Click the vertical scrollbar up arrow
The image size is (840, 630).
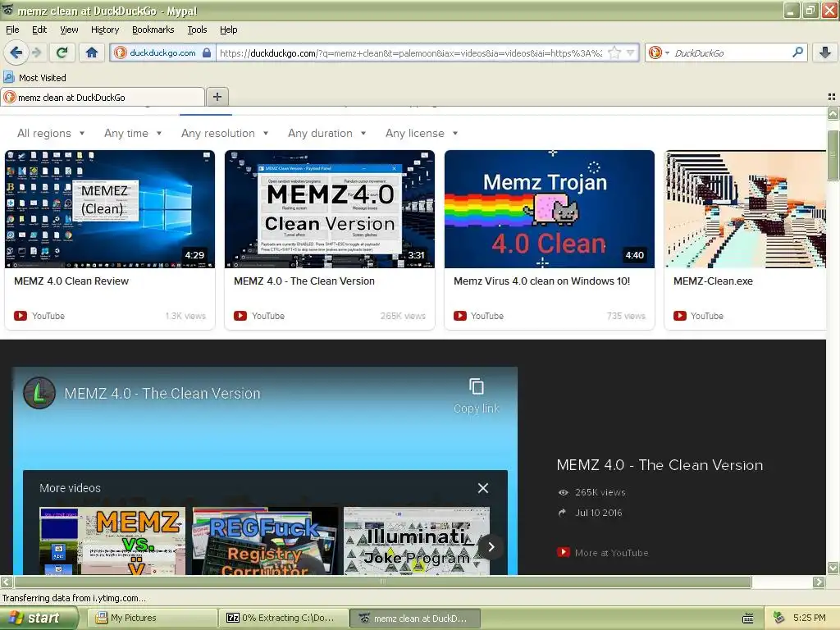(x=833, y=113)
